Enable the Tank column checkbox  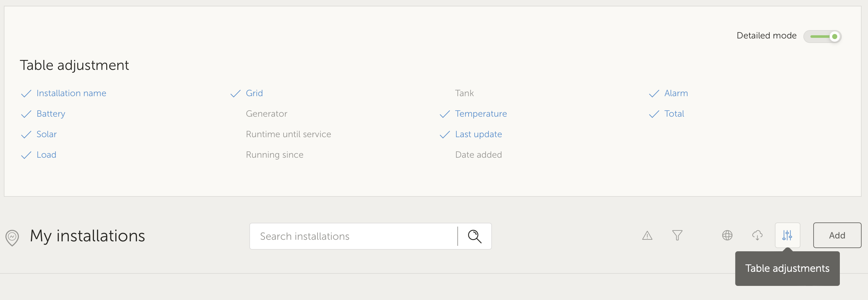pyautogui.click(x=464, y=93)
